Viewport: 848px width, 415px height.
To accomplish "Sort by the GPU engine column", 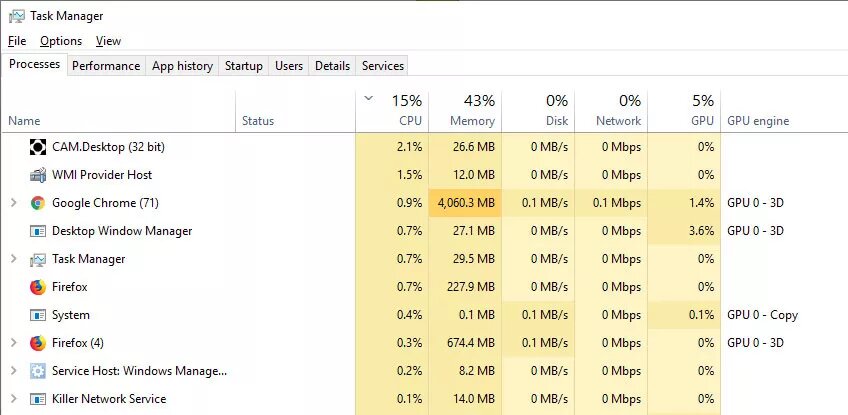I will coord(758,121).
